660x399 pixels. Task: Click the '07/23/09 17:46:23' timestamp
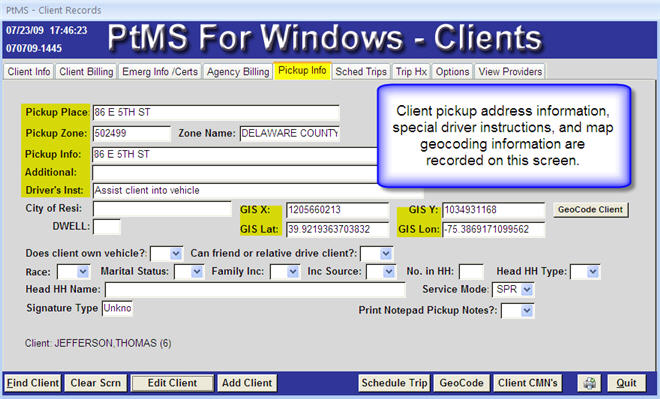pyautogui.click(x=46, y=31)
